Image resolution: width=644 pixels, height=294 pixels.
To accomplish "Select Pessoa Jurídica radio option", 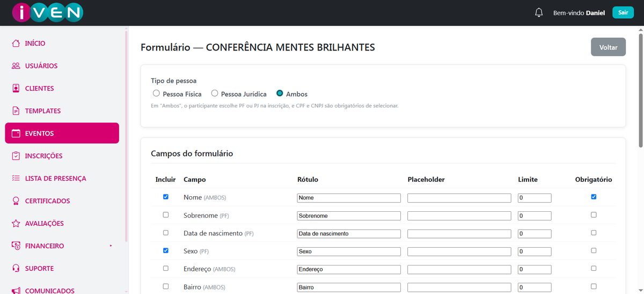I will pos(215,94).
